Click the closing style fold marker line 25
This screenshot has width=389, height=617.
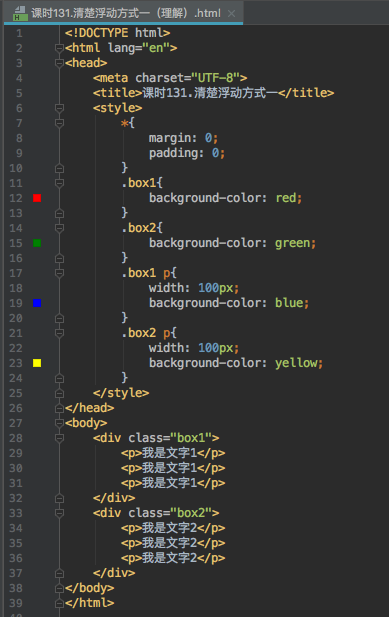tap(59, 393)
